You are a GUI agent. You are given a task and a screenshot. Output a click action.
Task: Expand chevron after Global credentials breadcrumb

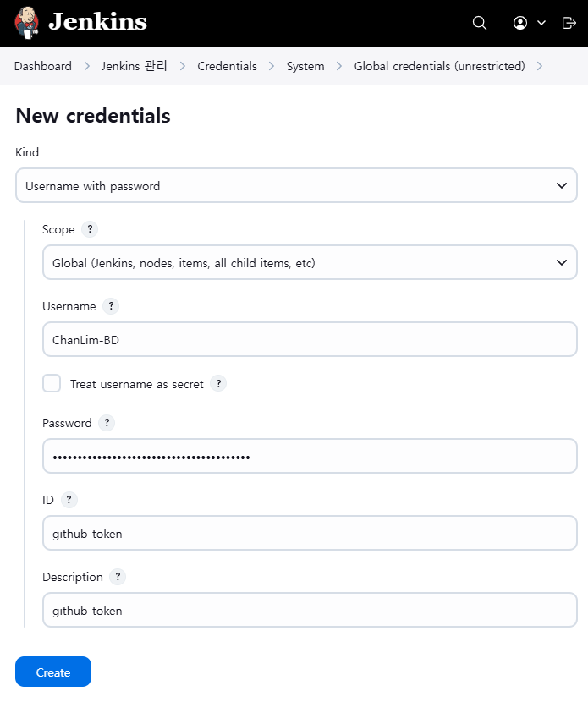540,66
